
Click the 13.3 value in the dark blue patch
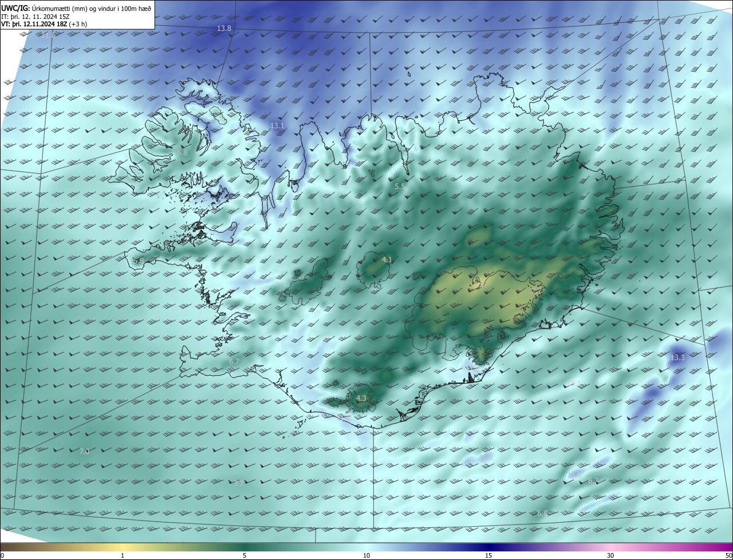point(677,358)
